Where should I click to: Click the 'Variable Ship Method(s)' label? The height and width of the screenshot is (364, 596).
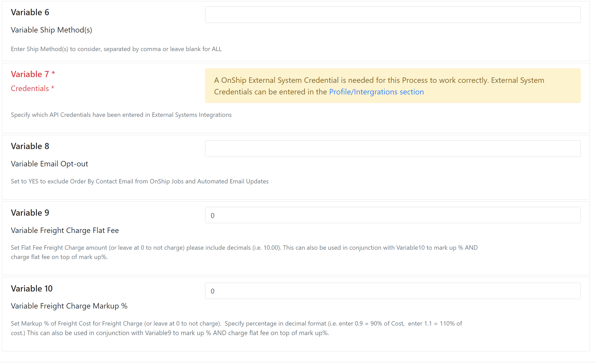(x=51, y=30)
